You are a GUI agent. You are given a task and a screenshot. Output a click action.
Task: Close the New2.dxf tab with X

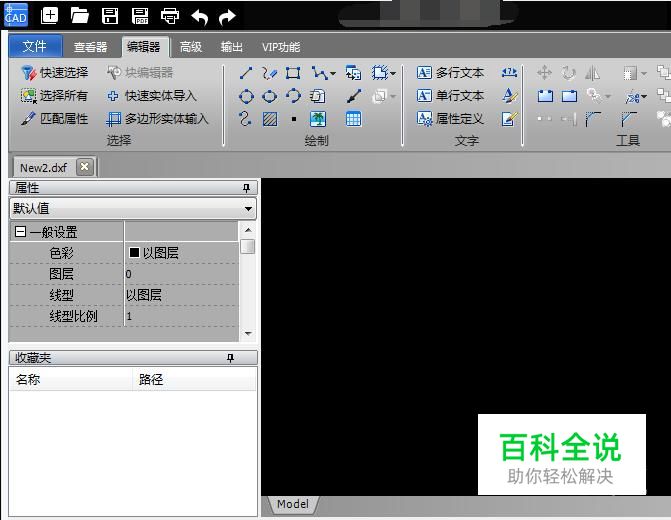click(85, 167)
